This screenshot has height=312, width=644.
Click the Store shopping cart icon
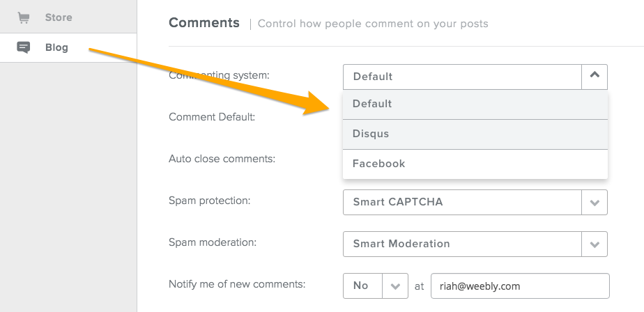point(24,17)
